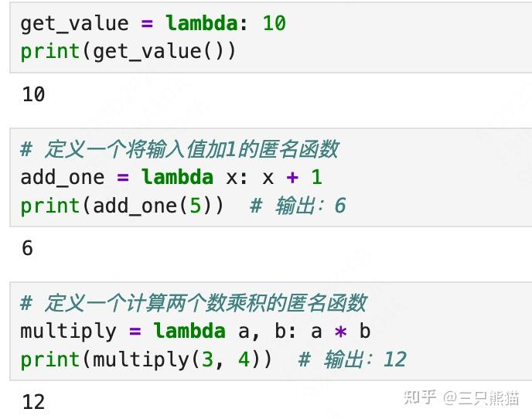The width and height of the screenshot is (532, 419).
Task: Click the print(get_value()) code line
Action: coord(128,51)
